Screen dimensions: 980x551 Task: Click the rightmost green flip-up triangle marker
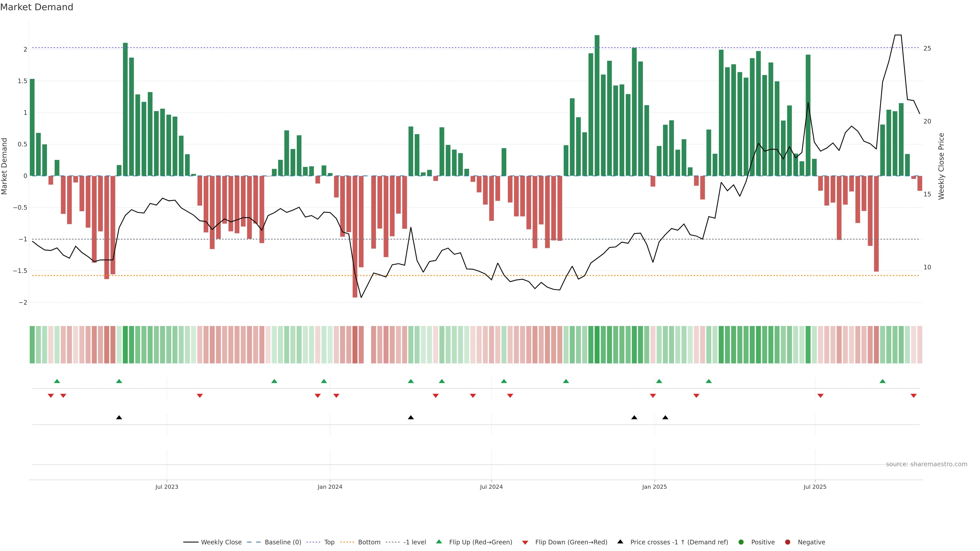click(882, 381)
